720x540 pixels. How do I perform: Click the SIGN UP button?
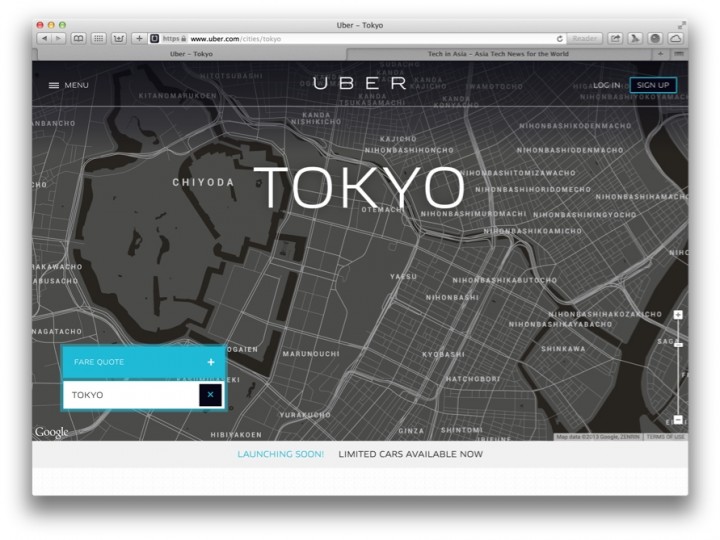pyautogui.click(x=653, y=85)
